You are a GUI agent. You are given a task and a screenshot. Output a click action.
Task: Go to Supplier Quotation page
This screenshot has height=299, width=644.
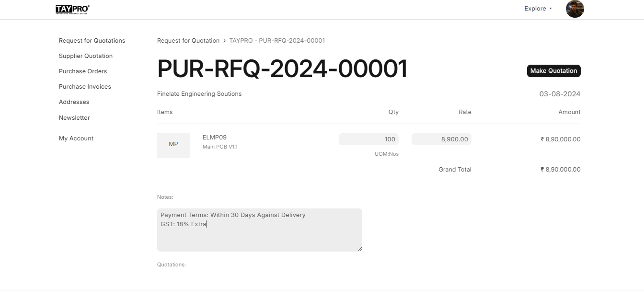pos(86,56)
